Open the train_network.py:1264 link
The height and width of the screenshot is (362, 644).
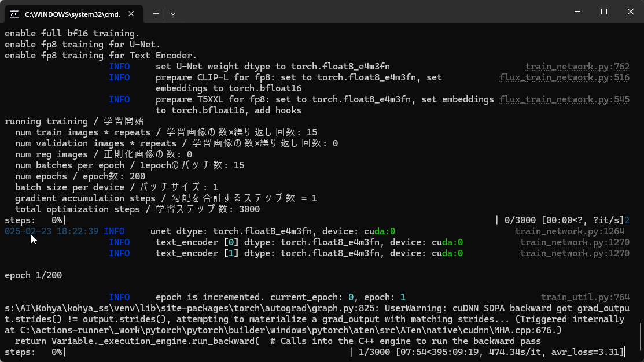tap(569, 231)
